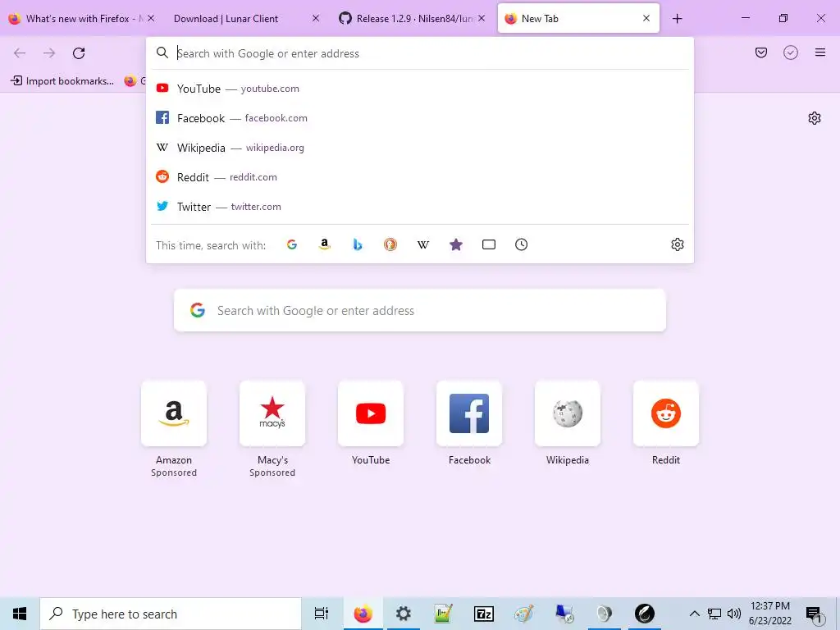The width and height of the screenshot is (840, 630).
Task: Click the page's Search with Google box
Action: (x=420, y=310)
